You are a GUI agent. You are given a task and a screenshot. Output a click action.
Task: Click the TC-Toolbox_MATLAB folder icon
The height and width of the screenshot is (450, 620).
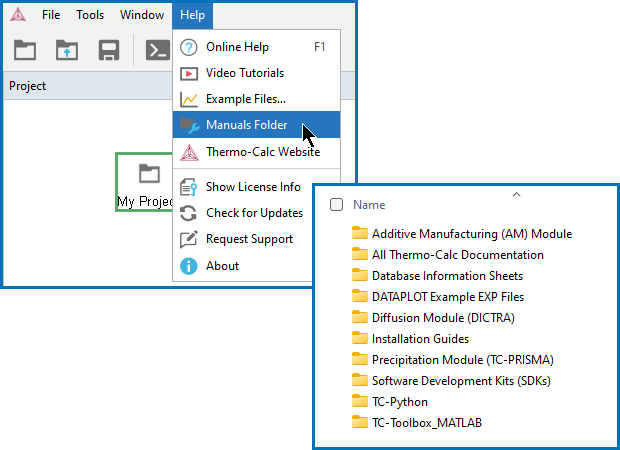coord(360,422)
